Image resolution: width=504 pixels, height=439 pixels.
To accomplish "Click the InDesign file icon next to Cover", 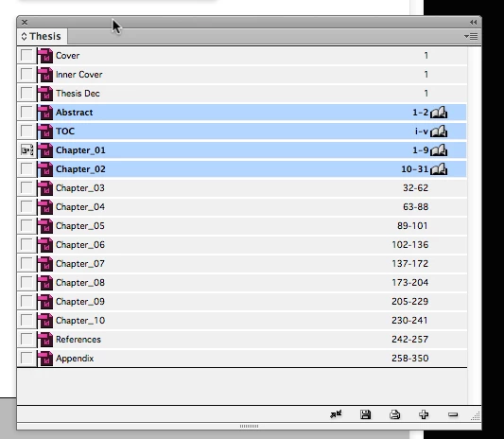I will (45, 56).
